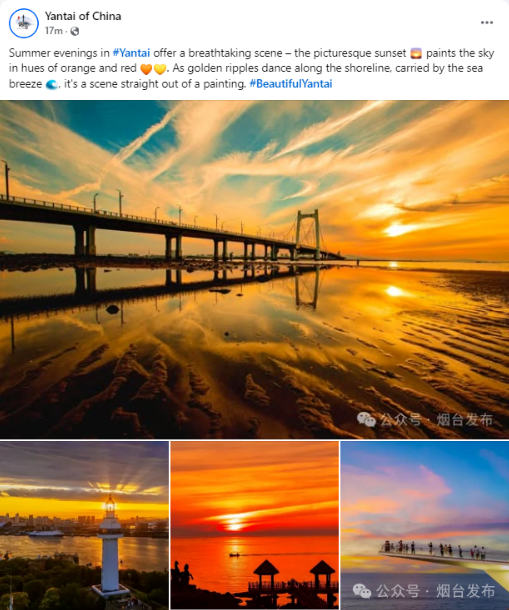509x610 pixels.
Task: Click the post caption text paragraph
Action: point(252,68)
